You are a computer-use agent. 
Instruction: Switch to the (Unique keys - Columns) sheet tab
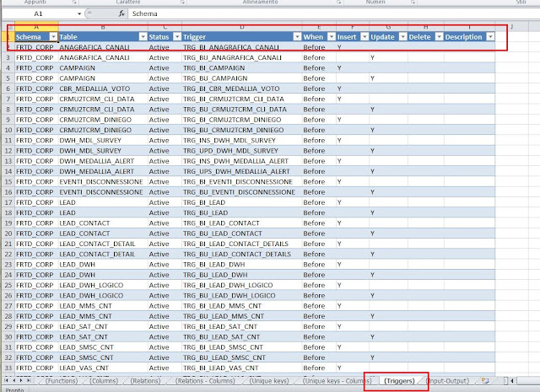pos(337,381)
